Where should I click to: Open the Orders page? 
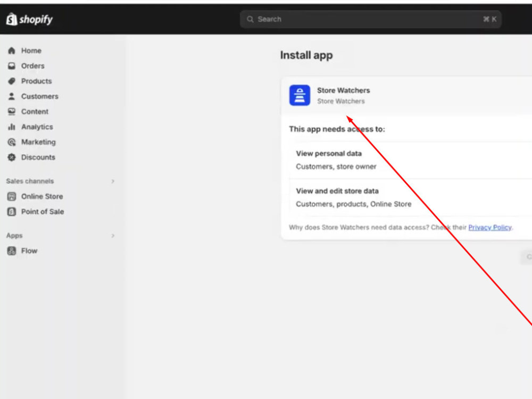32,66
